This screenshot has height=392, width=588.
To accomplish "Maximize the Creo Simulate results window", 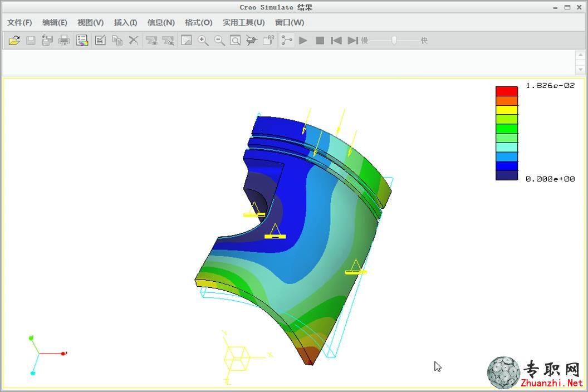I will pyautogui.click(x=567, y=7).
